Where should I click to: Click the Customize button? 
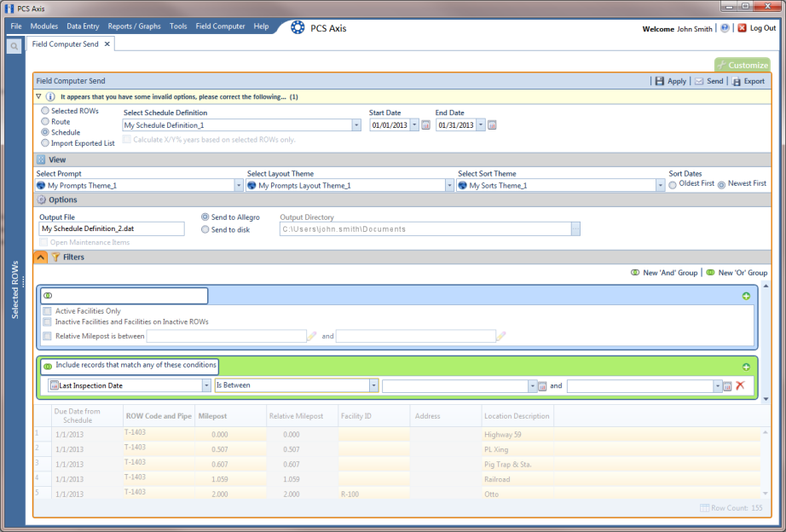[x=743, y=65]
